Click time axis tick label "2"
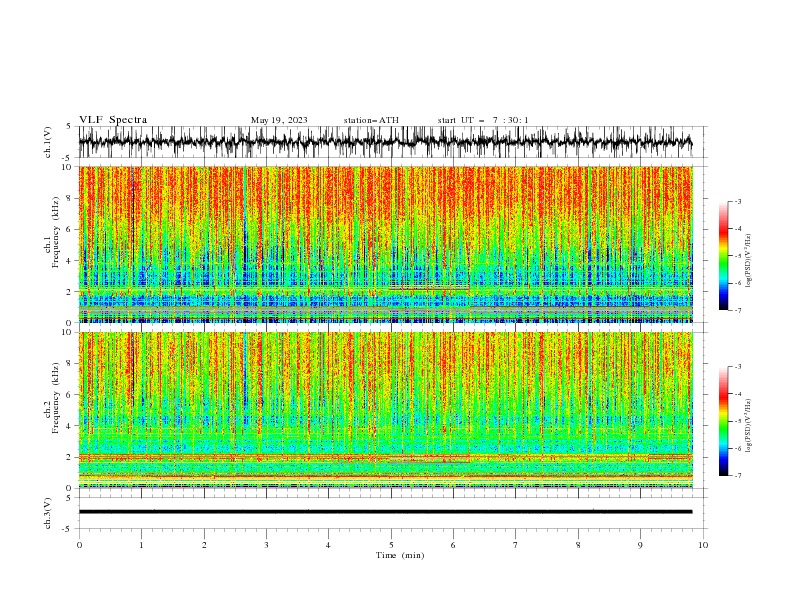This screenshot has height=612, width=792. 204,545
